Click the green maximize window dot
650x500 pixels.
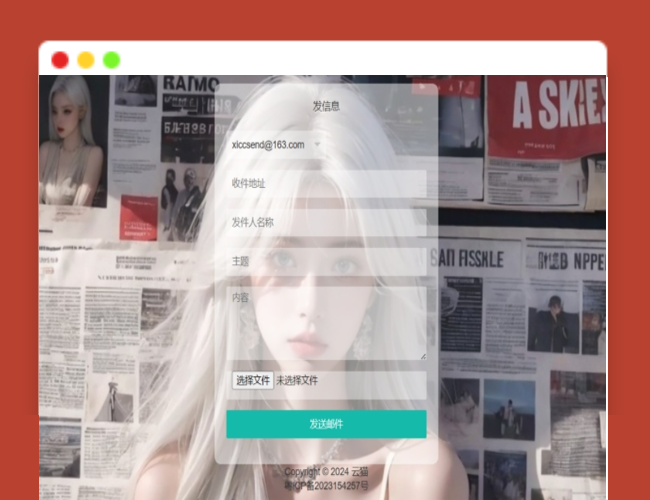[x=111, y=59]
